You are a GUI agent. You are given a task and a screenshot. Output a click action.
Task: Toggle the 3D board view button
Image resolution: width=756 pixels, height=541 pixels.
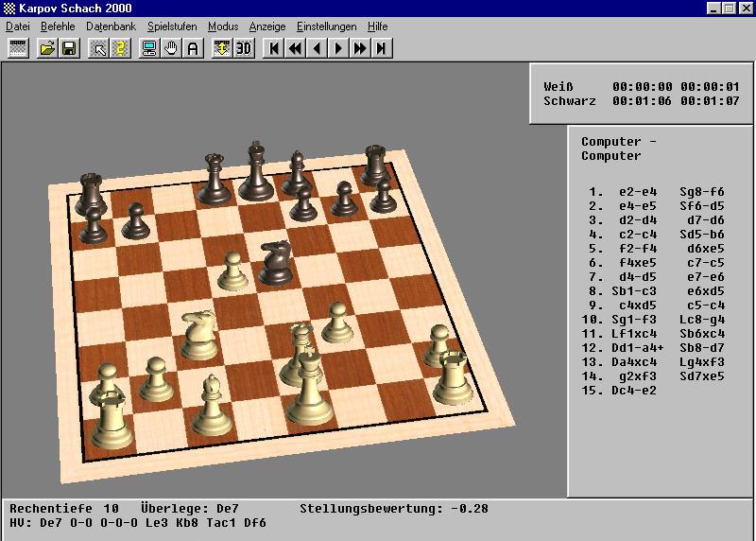pyautogui.click(x=244, y=47)
